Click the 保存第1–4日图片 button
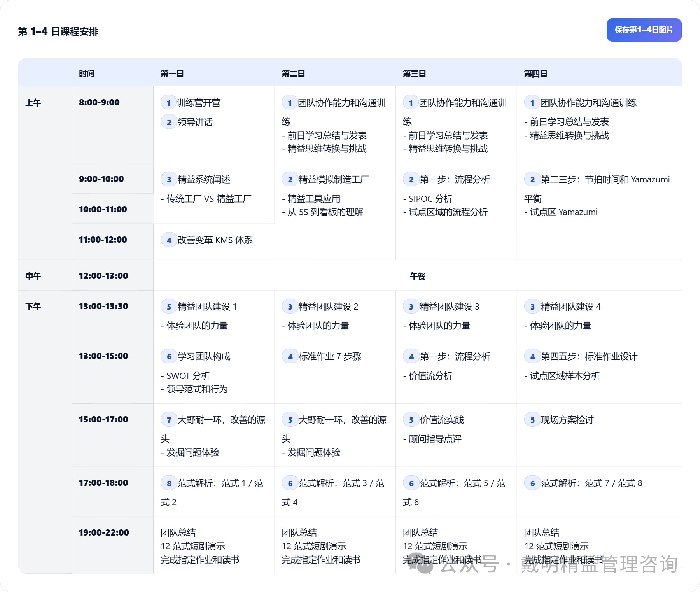The height and width of the screenshot is (592, 700). coord(644,30)
